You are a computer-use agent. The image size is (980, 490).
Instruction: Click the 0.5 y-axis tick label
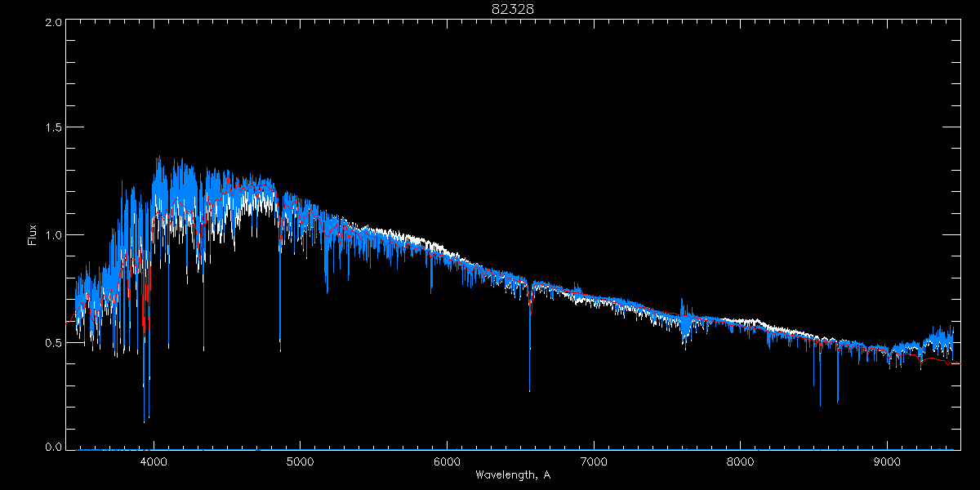(54, 343)
